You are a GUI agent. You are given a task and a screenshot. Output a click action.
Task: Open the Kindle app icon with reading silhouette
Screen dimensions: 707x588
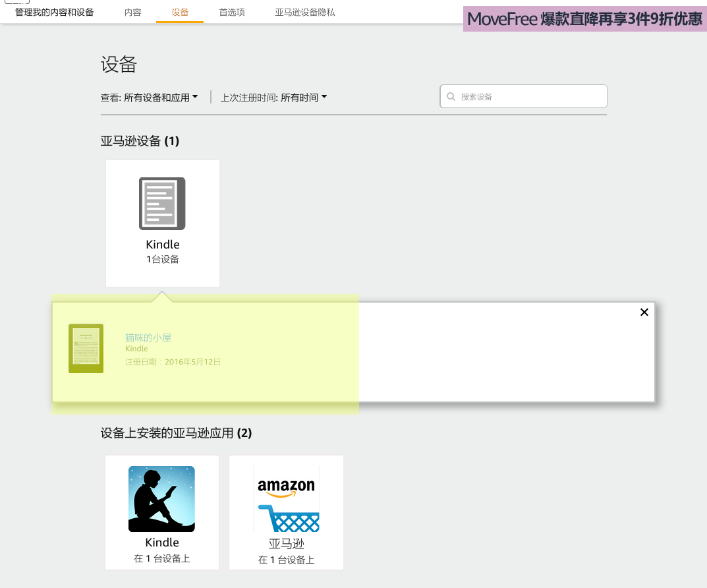tap(161, 498)
